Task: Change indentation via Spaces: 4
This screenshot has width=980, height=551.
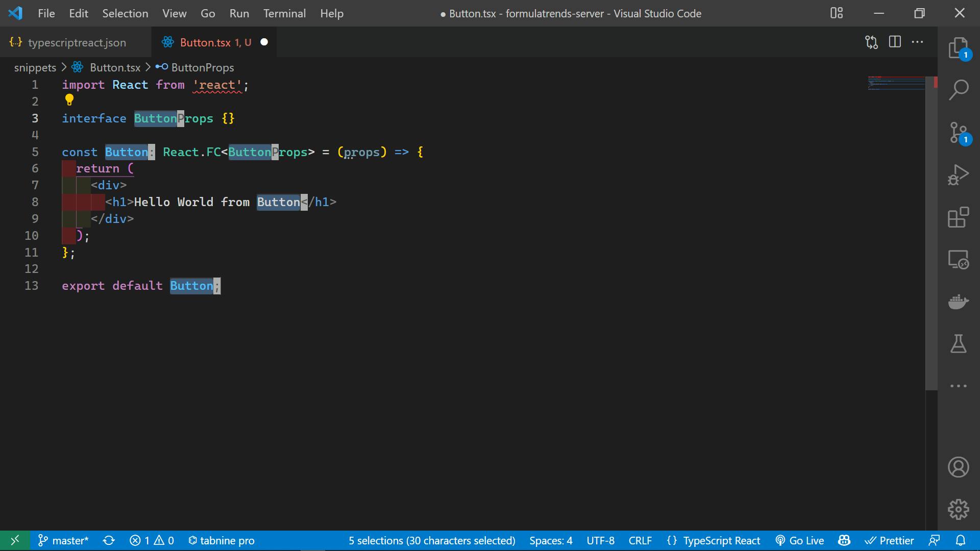Action: [551, 540]
